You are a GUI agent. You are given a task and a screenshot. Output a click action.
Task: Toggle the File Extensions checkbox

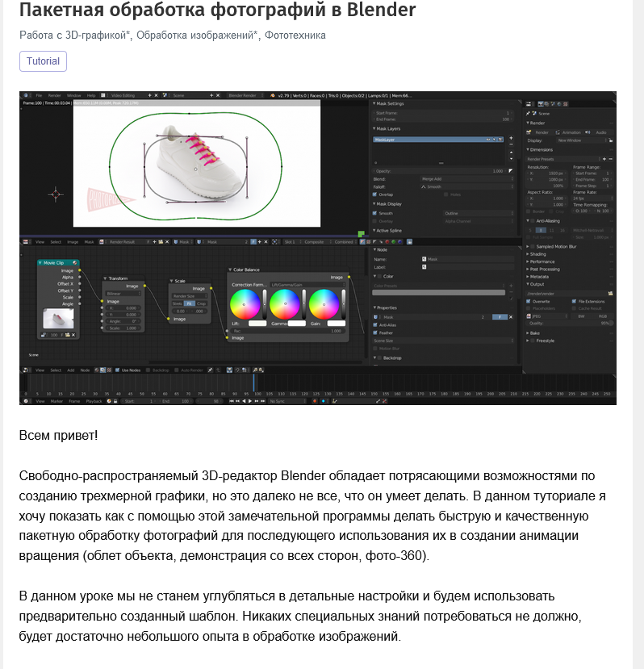pos(575,302)
